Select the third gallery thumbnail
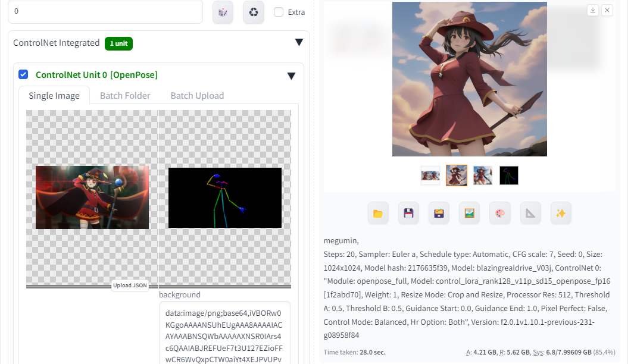634x364 pixels. tap(483, 175)
